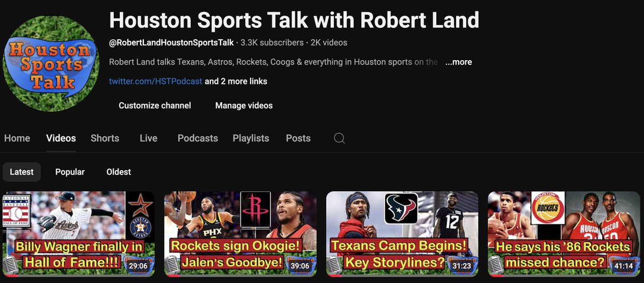Click the 41:14 duration badge

624,266
